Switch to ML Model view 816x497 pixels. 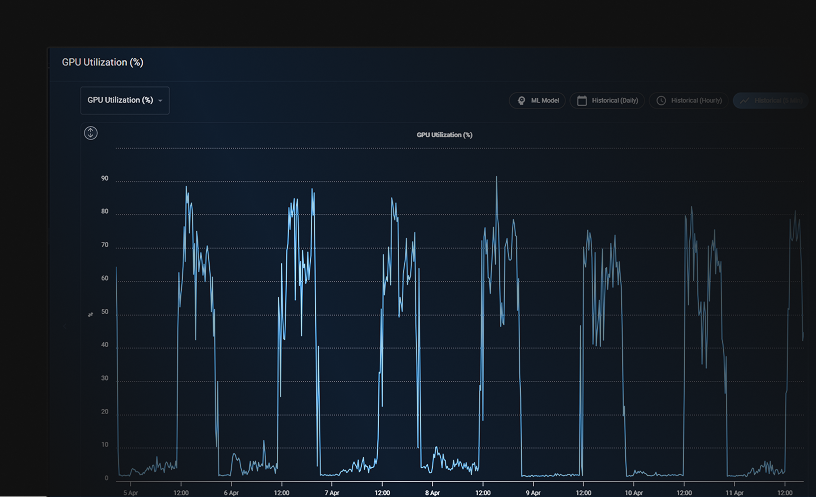(x=537, y=100)
